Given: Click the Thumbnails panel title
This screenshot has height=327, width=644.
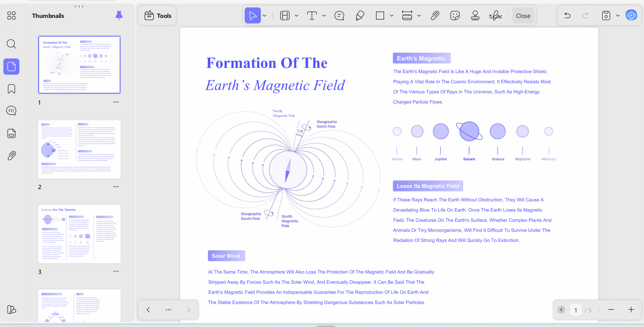Looking at the screenshot, I should tap(48, 16).
